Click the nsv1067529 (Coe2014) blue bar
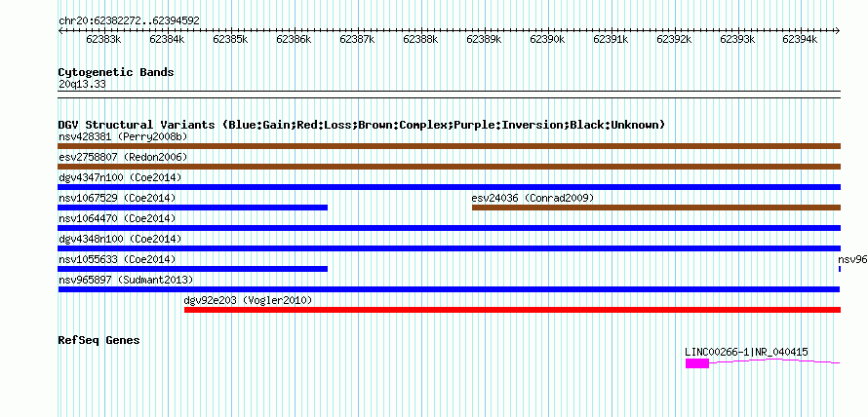The width and height of the screenshot is (868, 417). (193, 208)
